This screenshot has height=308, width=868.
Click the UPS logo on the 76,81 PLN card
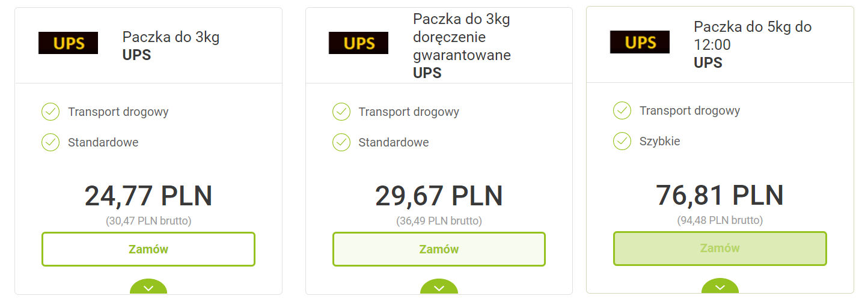pos(640,42)
